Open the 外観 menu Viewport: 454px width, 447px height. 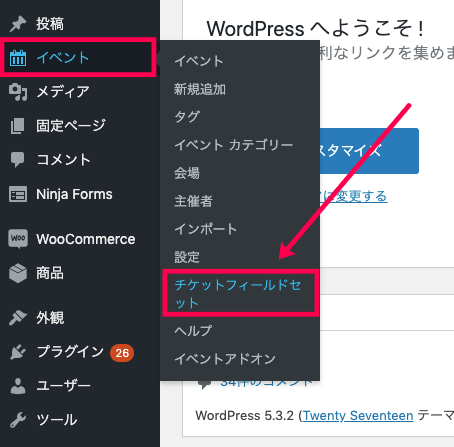click(50, 318)
